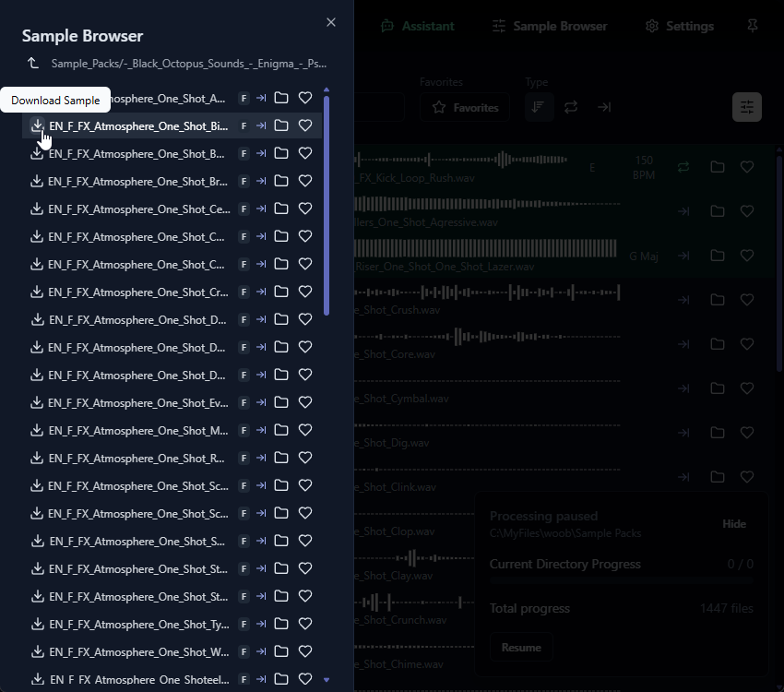Click one-shot arrow icon on Atmosphere_One_Shot_Br row
The image size is (784, 692).
261,182
